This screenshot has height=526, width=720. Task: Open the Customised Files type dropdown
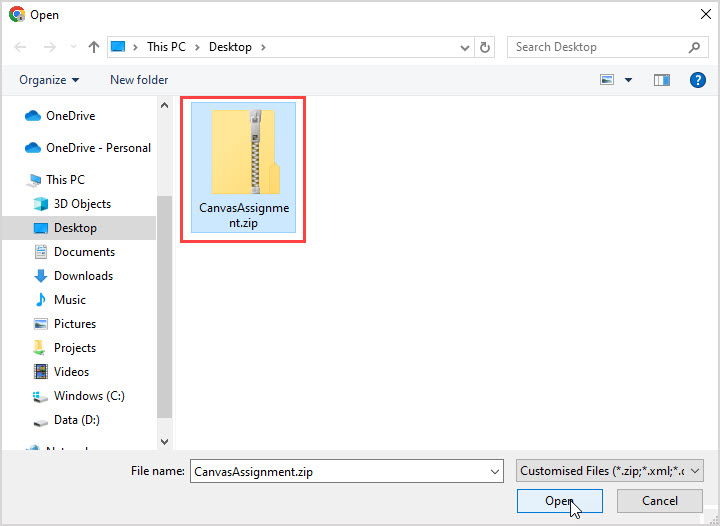611,470
